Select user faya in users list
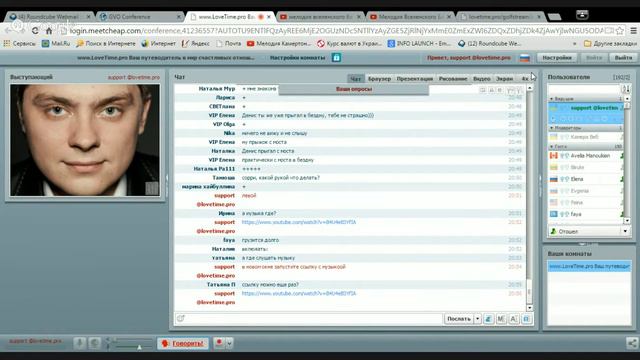640x360 pixels. pos(585,214)
